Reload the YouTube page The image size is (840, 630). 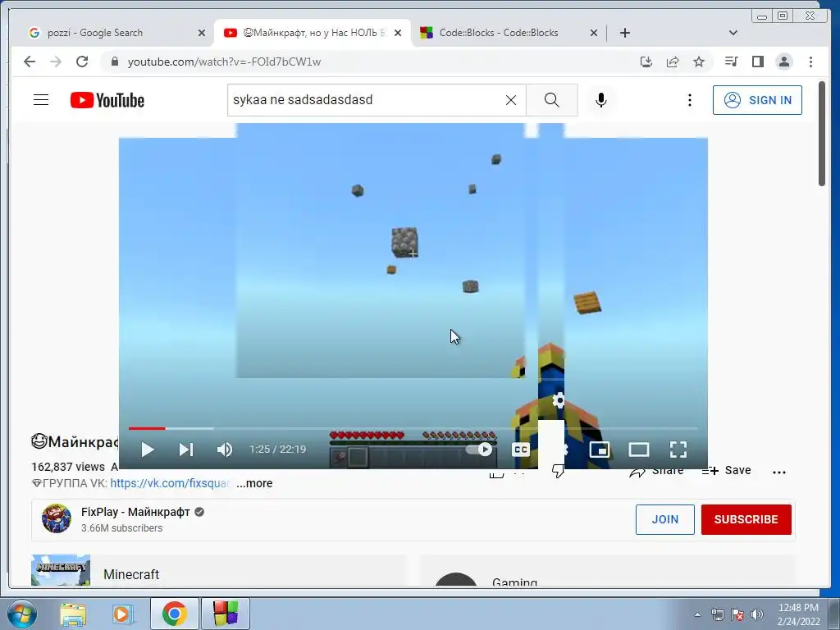point(82,62)
